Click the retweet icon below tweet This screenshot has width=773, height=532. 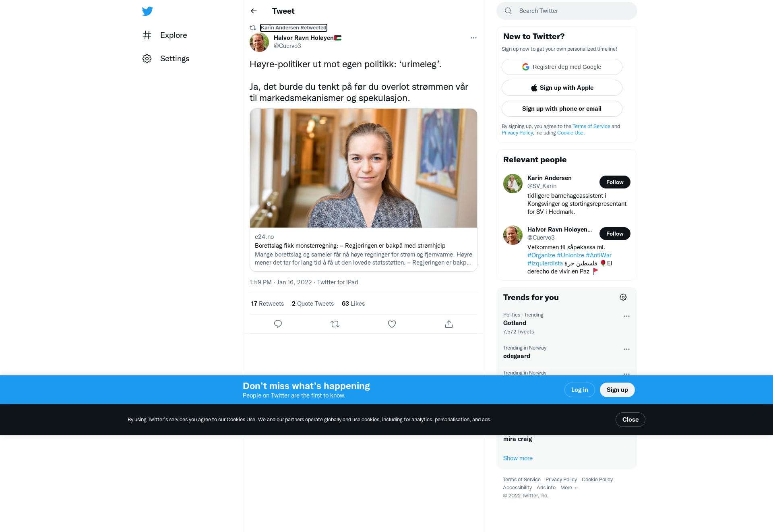(x=335, y=324)
